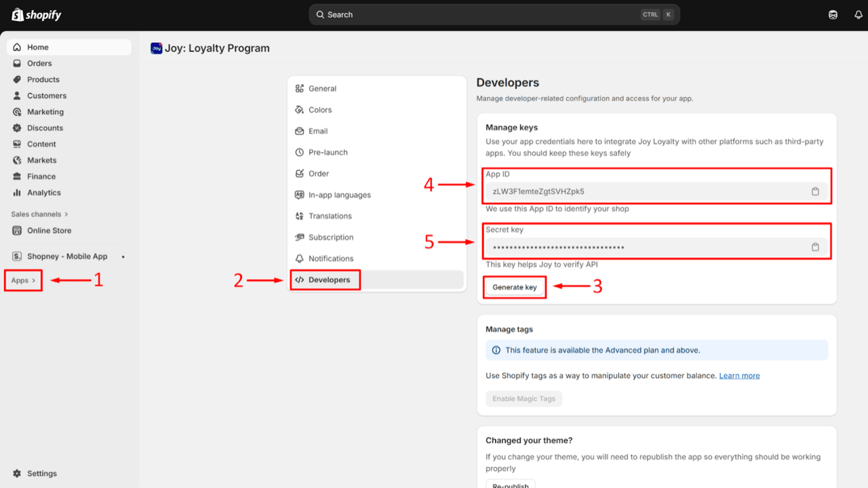Click the Marketing target icon
The height and width of the screenshot is (488, 868).
(x=17, y=112)
